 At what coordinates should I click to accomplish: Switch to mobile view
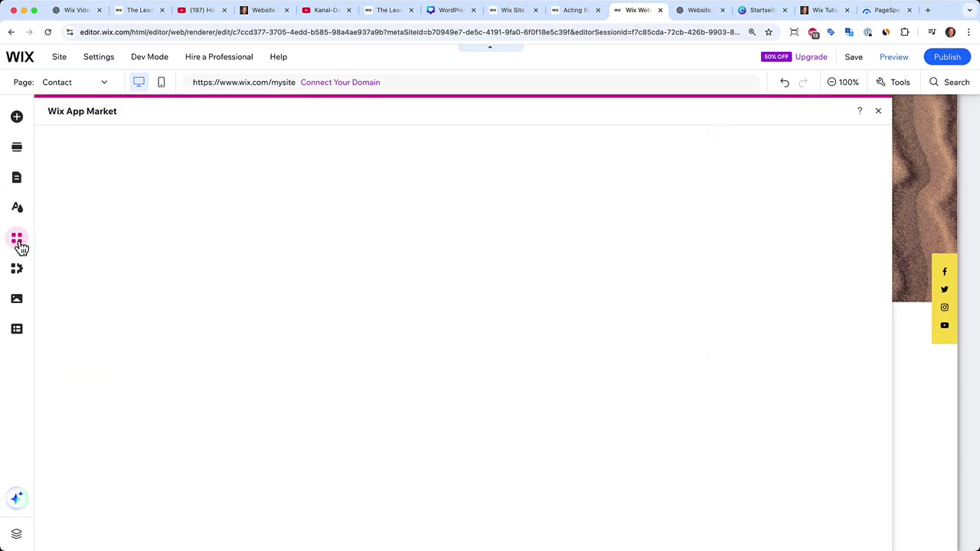pos(162,82)
